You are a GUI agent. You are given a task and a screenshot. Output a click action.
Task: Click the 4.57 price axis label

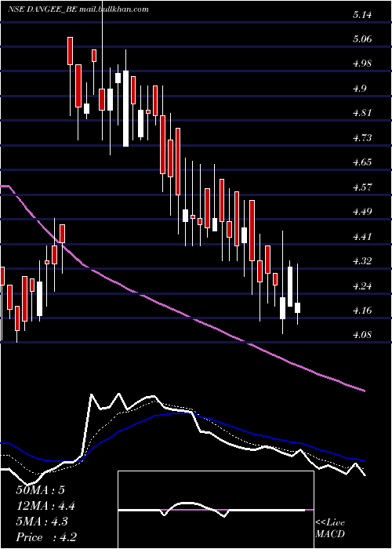click(362, 187)
